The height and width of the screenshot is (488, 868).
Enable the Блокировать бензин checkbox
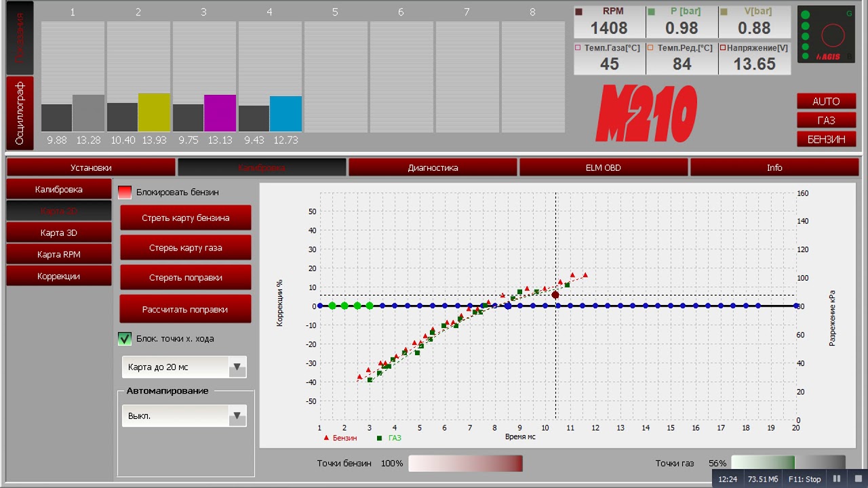pyautogui.click(x=125, y=192)
